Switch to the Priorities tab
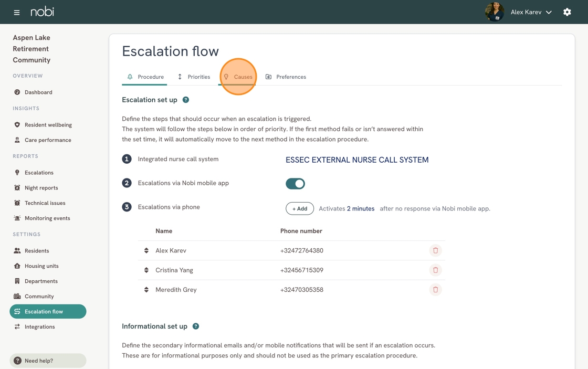The height and width of the screenshot is (369, 588). point(194,77)
